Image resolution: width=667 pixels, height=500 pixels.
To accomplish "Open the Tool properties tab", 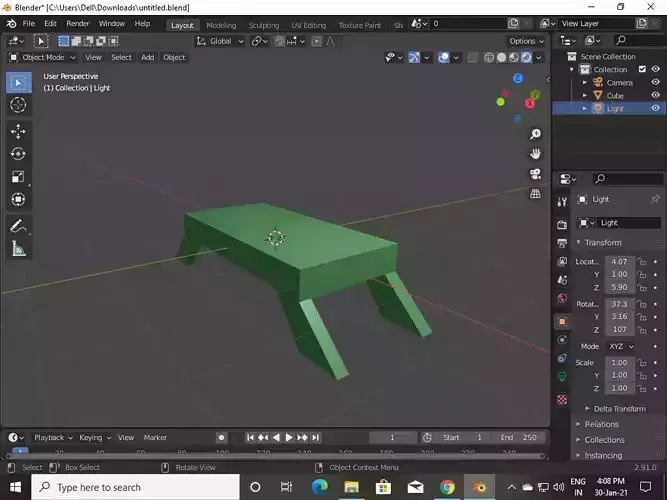I will [562, 202].
